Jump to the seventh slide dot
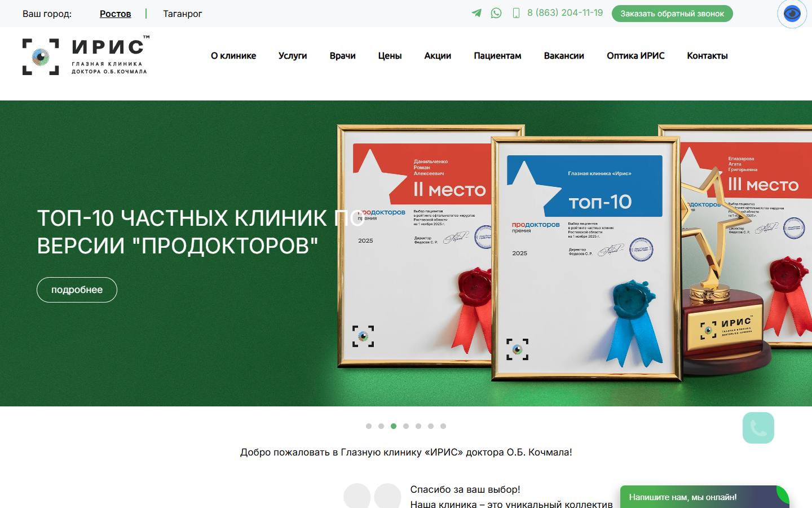The width and height of the screenshot is (812, 508). click(x=443, y=426)
